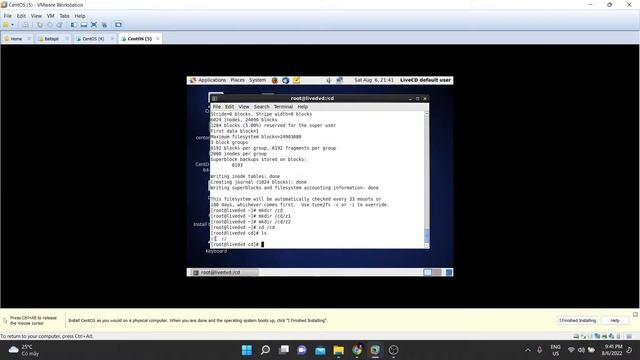Image resolution: width=640 pixels, height=360 pixels.
Task: Switch to the CentOS (4) tab
Action: (93, 39)
